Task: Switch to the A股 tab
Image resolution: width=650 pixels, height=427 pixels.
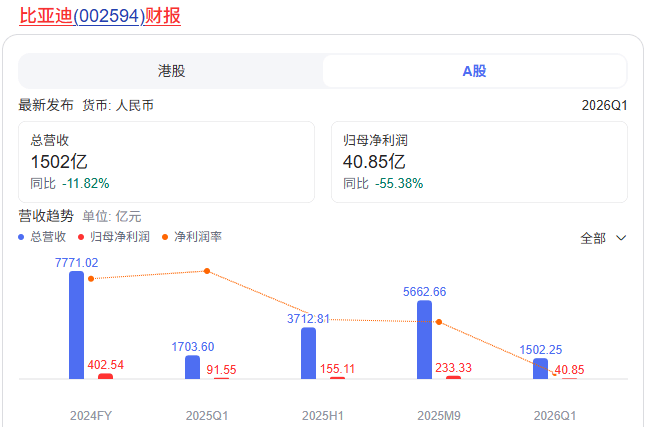Action: click(474, 71)
